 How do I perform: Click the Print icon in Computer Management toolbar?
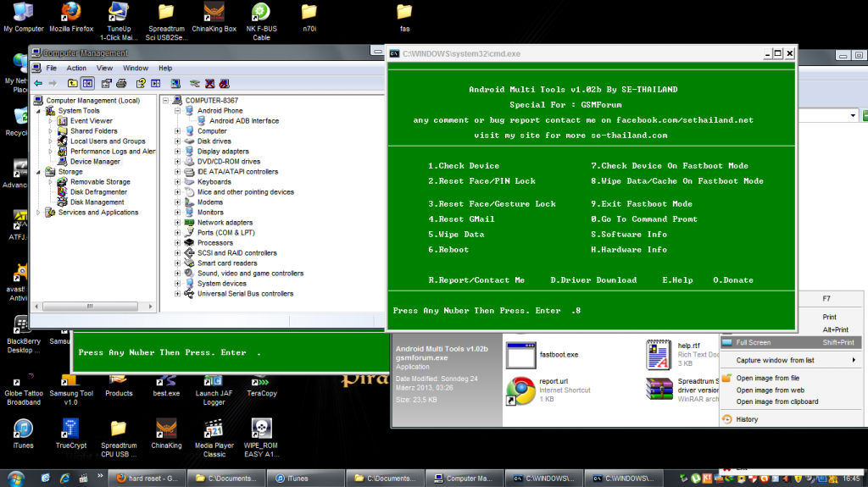pos(121,84)
